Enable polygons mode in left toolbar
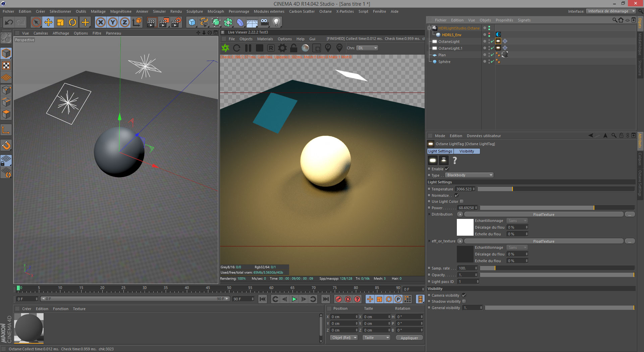 click(x=6, y=114)
